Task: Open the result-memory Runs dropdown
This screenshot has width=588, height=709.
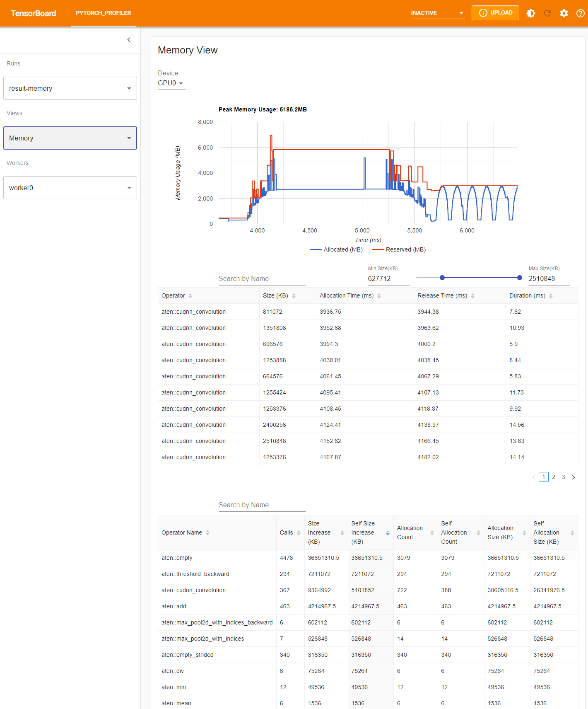Action: (x=70, y=88)
